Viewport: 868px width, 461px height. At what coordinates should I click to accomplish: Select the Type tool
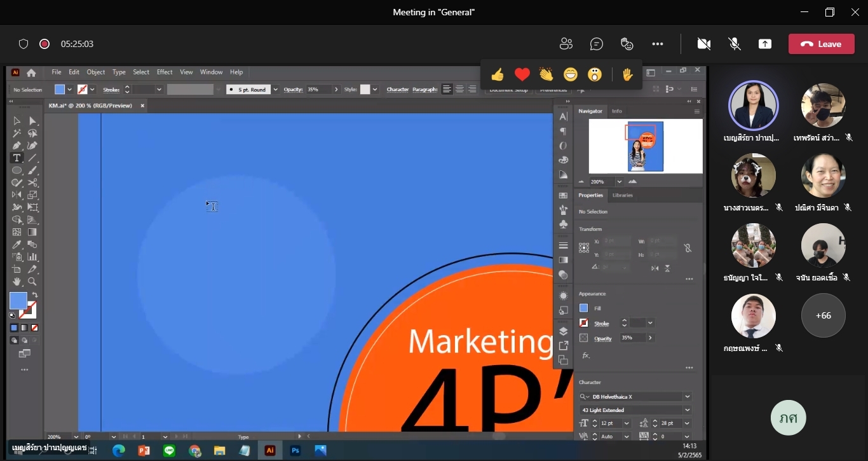[17, 158]
